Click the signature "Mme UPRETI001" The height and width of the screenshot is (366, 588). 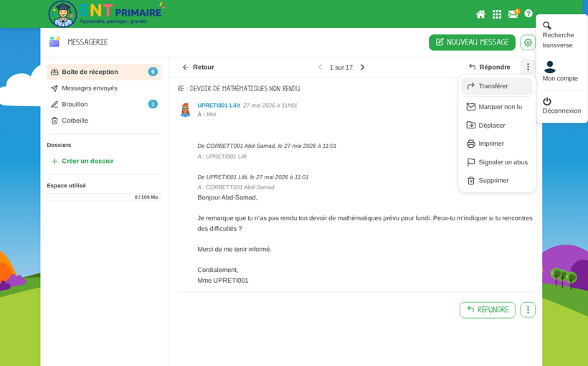coord(223,281)
